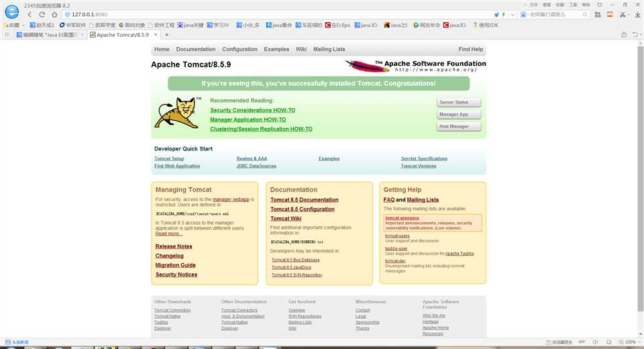Open the Migration Guide link

tap(175, 265)
